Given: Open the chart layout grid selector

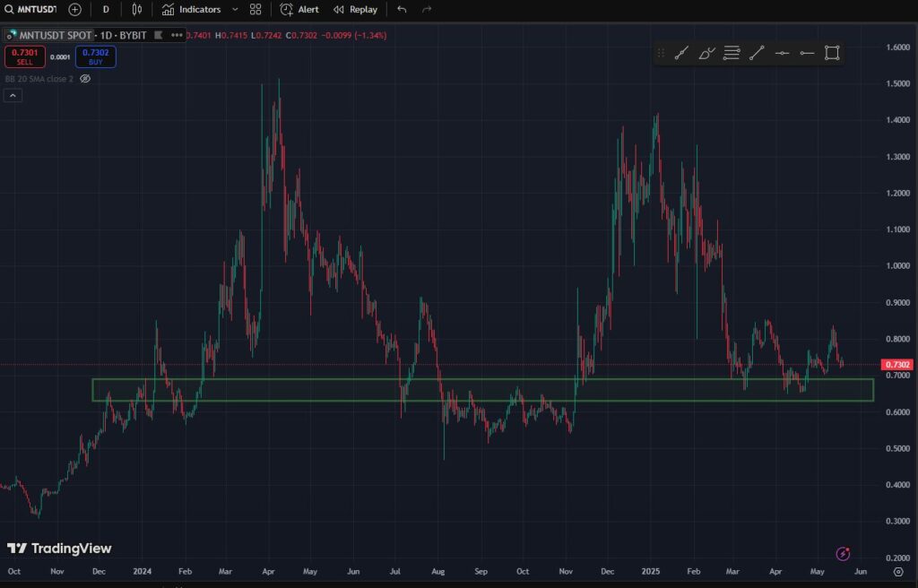Looking at the screenshot, I should point(255,9).
